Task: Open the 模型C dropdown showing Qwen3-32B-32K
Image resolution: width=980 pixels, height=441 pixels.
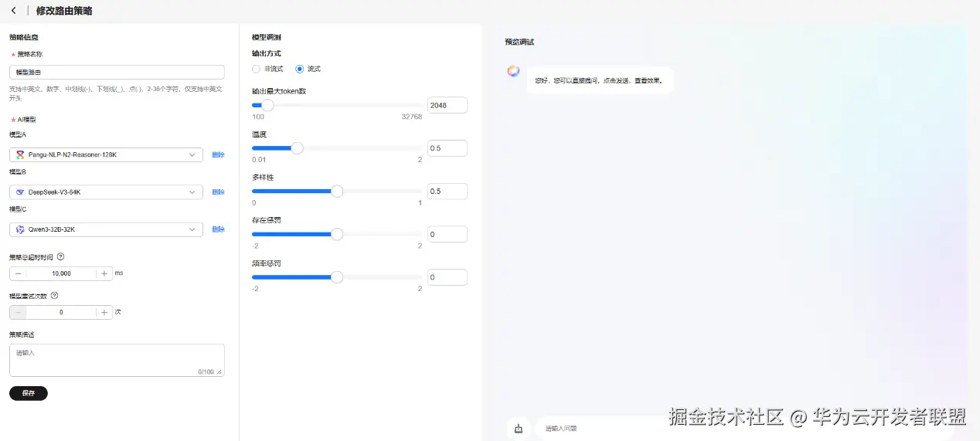Action: point(107,229)
